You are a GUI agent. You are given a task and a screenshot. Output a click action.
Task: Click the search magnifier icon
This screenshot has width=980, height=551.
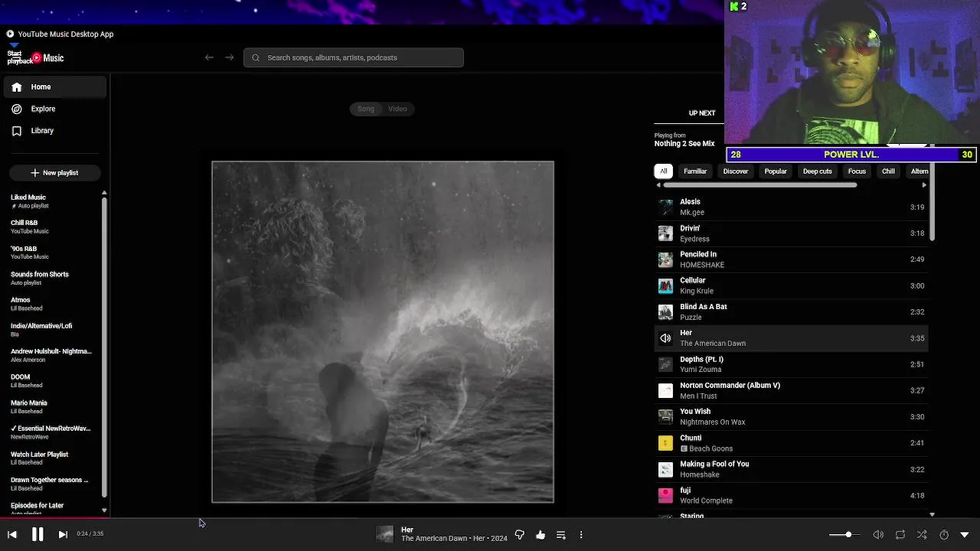(256, 57)
